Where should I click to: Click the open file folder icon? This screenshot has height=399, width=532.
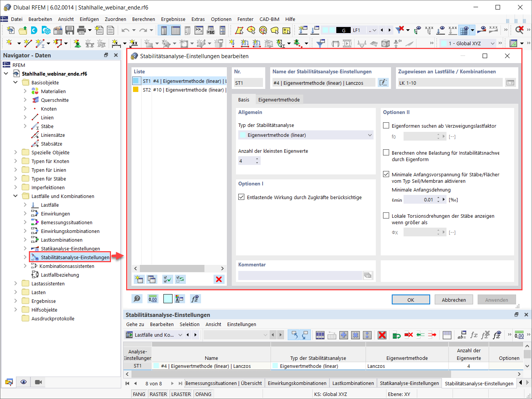tap(23, 30)
